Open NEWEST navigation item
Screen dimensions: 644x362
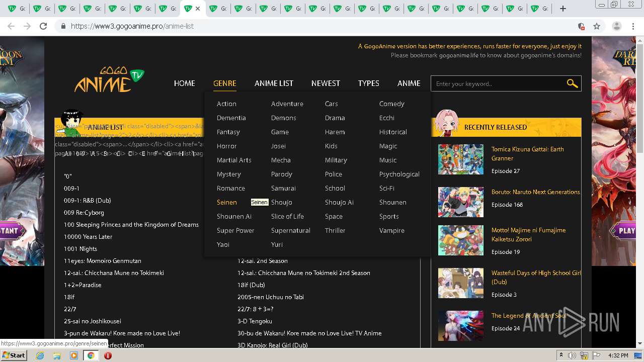point(326,83)
